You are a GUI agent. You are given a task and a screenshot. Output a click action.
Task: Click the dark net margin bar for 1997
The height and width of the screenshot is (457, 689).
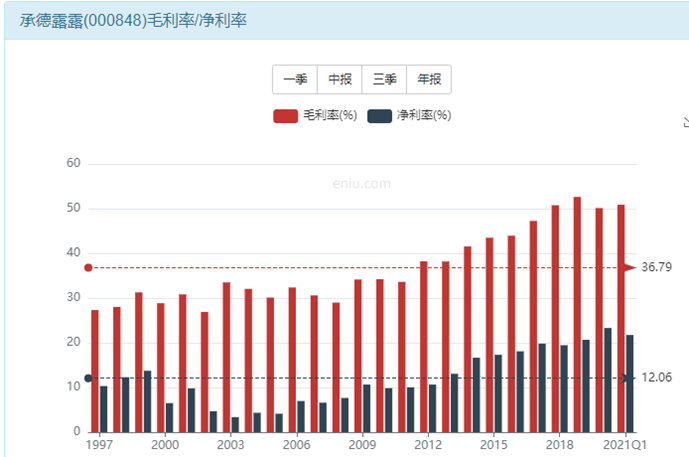[104, 409]
